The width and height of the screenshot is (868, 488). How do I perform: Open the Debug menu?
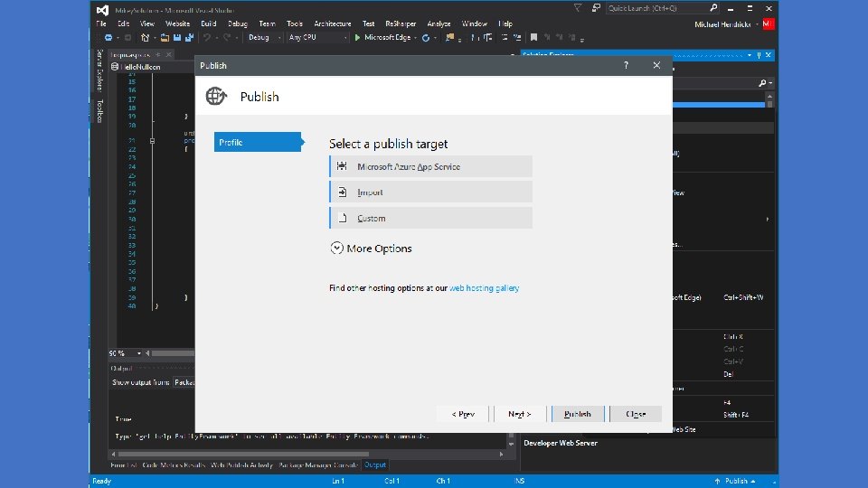(x=238, y=23)
